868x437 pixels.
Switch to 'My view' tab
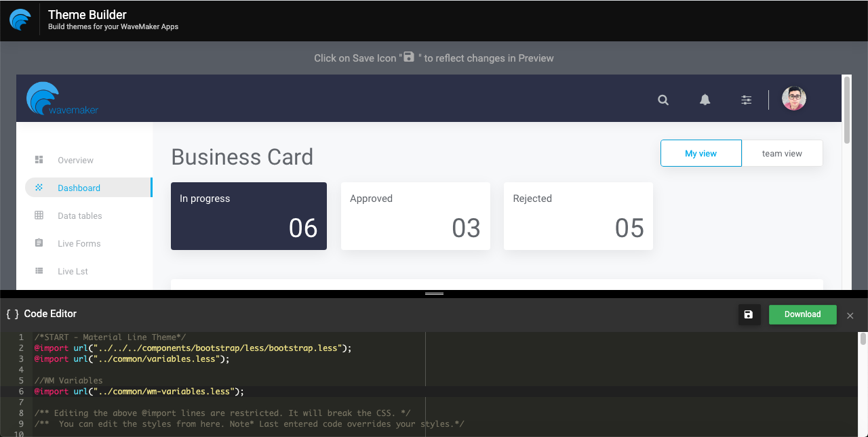(x=701, y=153)
